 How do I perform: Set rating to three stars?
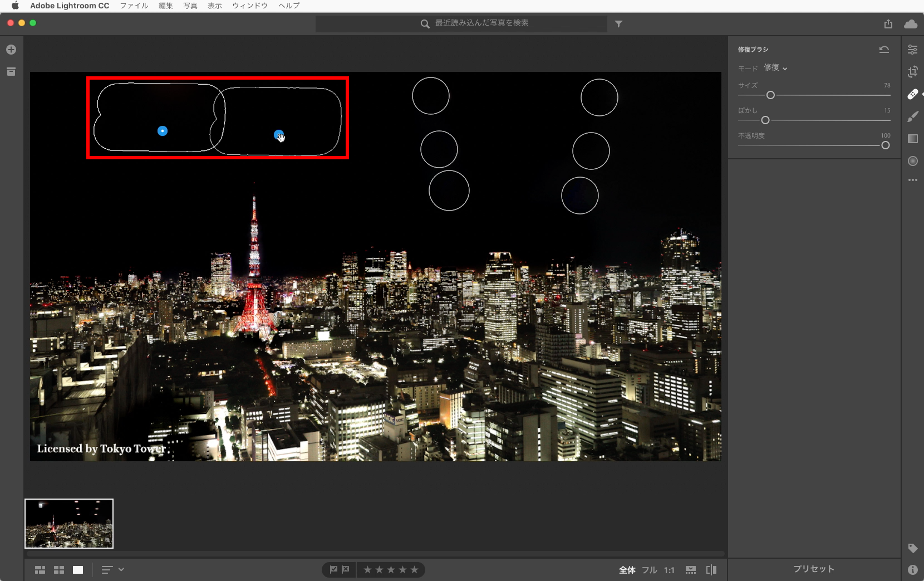click(391, 570)
